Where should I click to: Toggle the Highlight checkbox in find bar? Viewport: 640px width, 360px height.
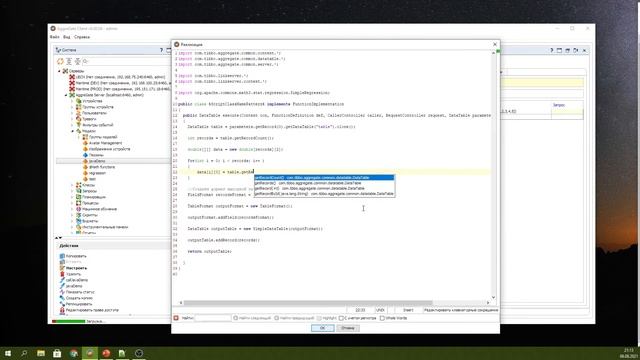(x=319, y=318)
